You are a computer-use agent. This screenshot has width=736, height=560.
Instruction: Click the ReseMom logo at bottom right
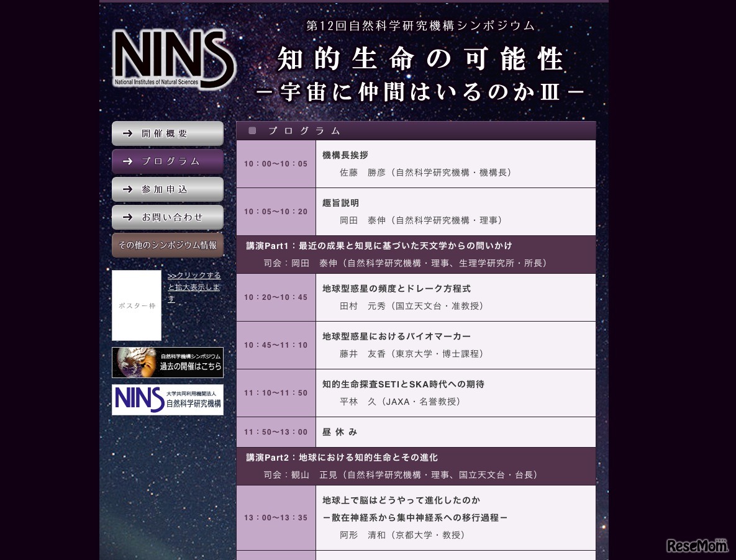697,546
